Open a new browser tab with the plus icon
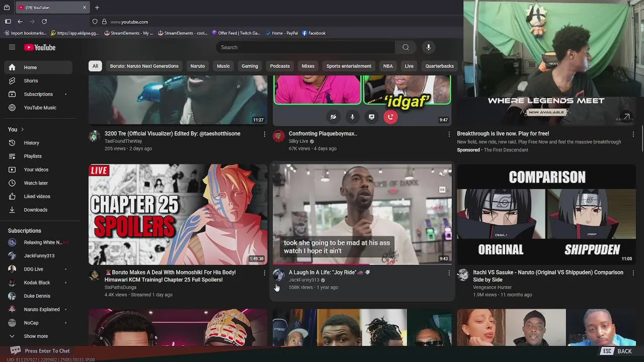 [97, 8]
